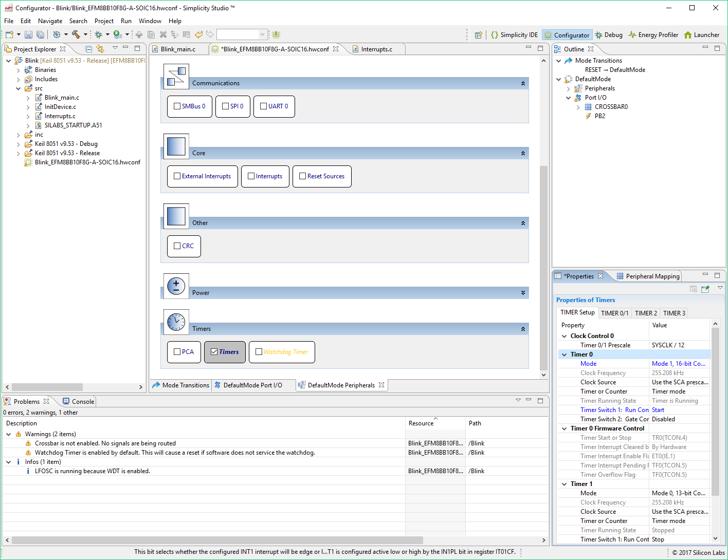The height and width of the screenshot is (560, 728).
Task: Collapse all in Project Explorer
Action: pyautogui.click(x=88, y=49)
